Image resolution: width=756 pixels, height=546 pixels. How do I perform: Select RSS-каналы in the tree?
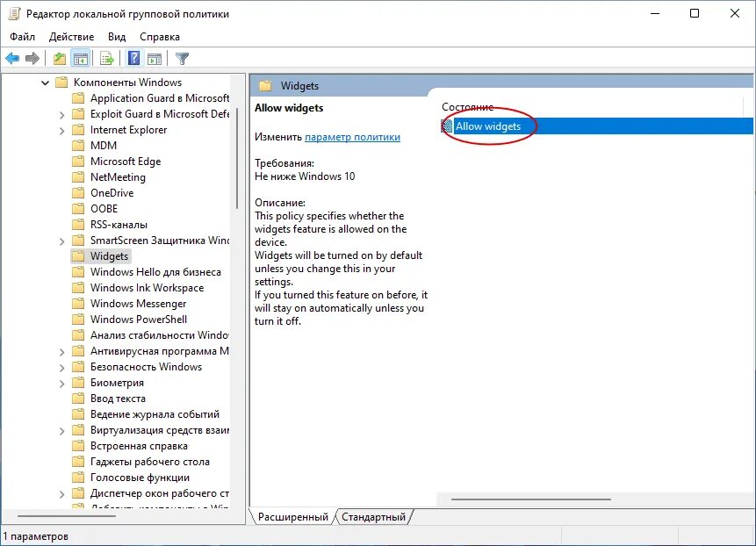[119, 225]
